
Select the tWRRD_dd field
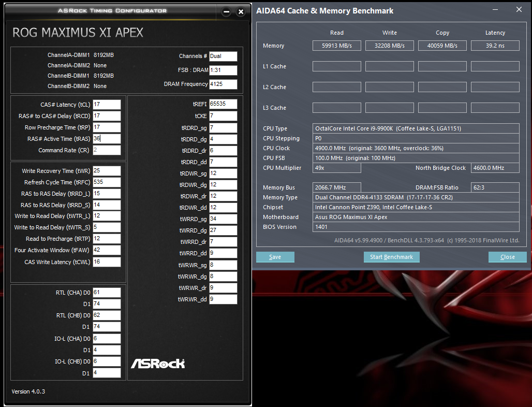coord(223,253)
